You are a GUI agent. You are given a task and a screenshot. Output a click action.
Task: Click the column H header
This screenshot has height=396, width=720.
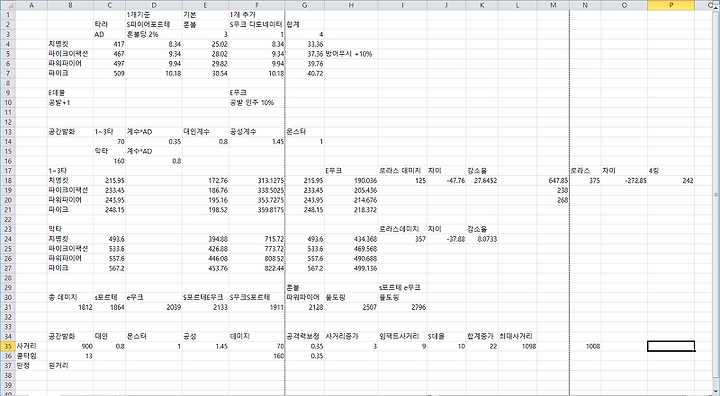click(x=351, y=5)
